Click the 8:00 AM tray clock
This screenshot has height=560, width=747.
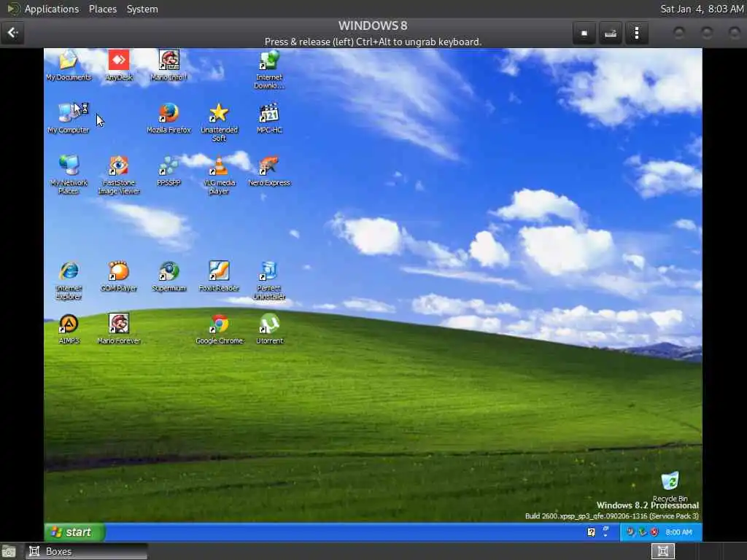[x=678, y=532]
